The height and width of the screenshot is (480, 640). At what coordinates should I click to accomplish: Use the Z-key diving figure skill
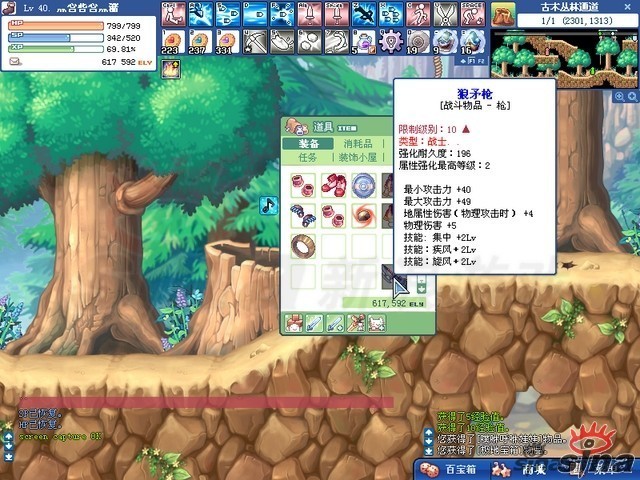[364, 14]
